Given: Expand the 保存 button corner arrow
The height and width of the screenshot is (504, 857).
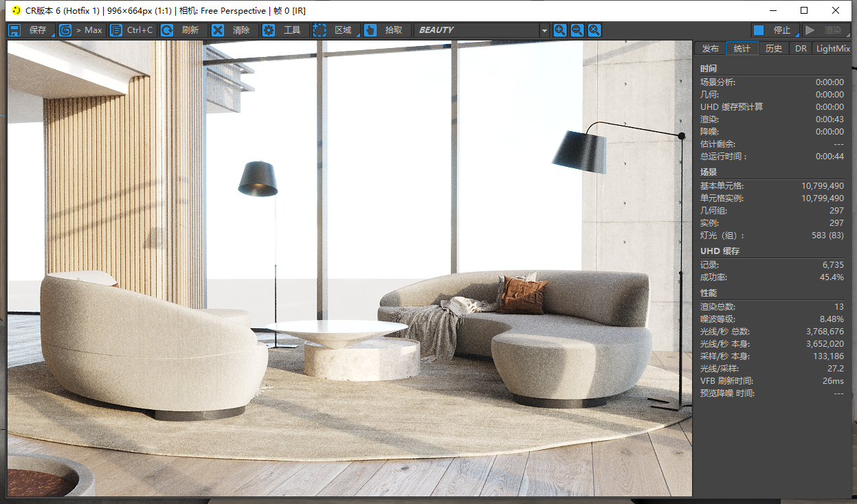Looking at the screenshot, I should (x=52, y=35).
